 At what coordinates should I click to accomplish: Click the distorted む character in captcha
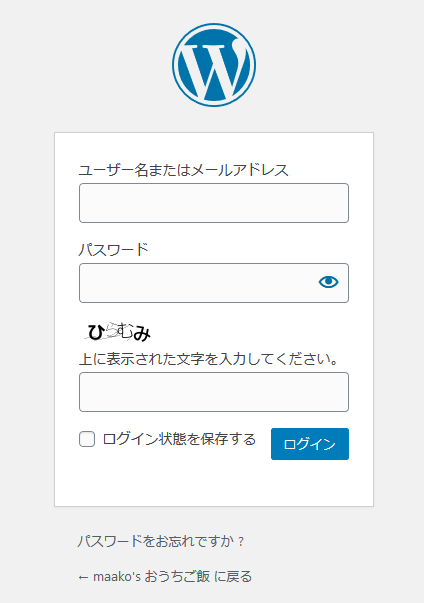[x=125, y=331]
